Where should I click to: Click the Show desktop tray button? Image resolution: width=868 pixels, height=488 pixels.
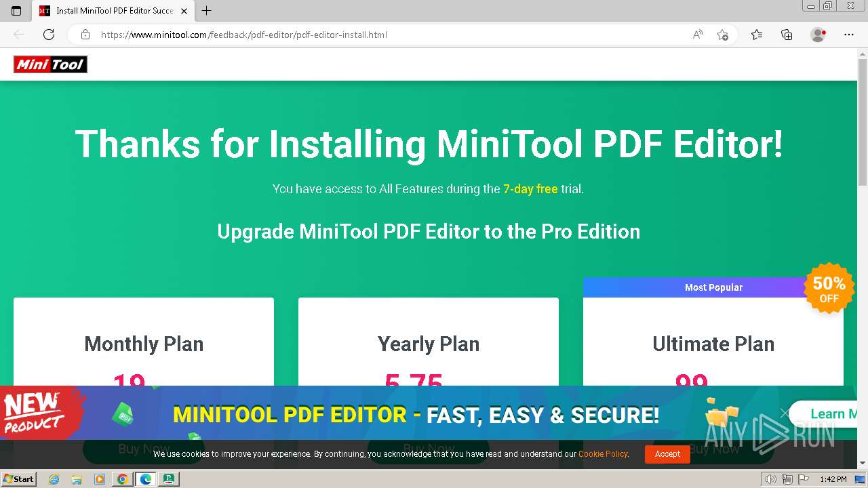click(x=860, y=479)
